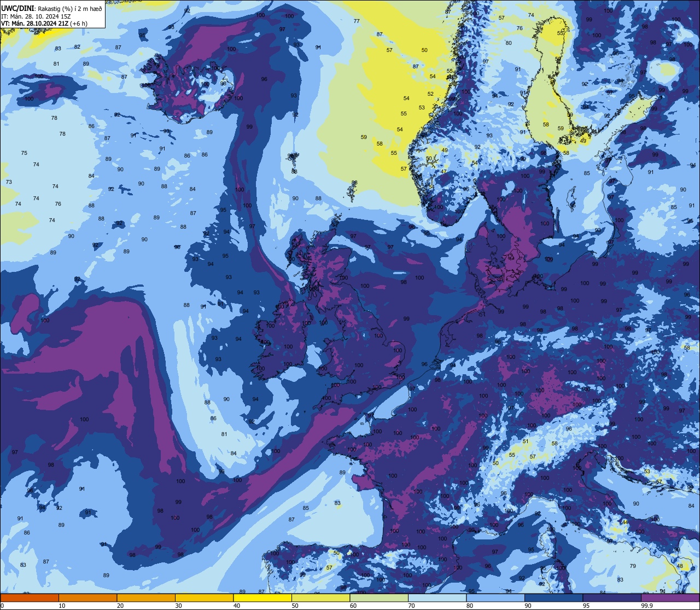Viewport: 700px width, 610px height.
Task: Click the 50–60% pale yellow legend swatch
Action: pyautogui.click(x=320, y=597)
